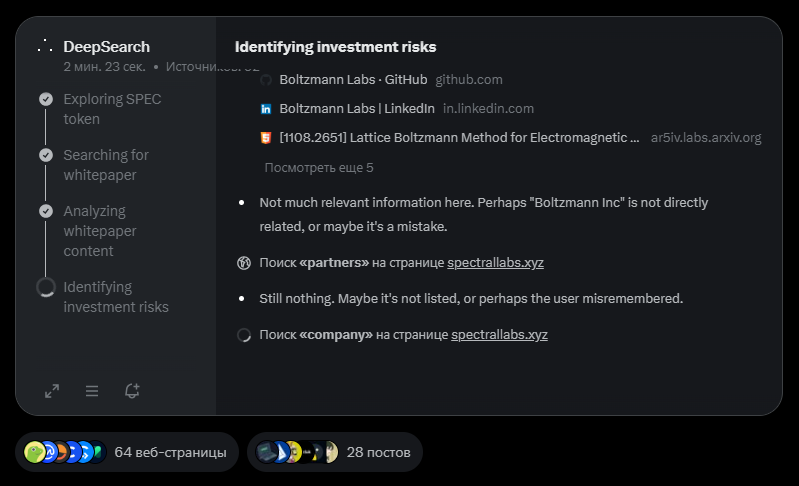The width and height of the screenshot is (799, 486).
Task: Expand Посмотреть еще 5 sources
Action: click(319, 168)
